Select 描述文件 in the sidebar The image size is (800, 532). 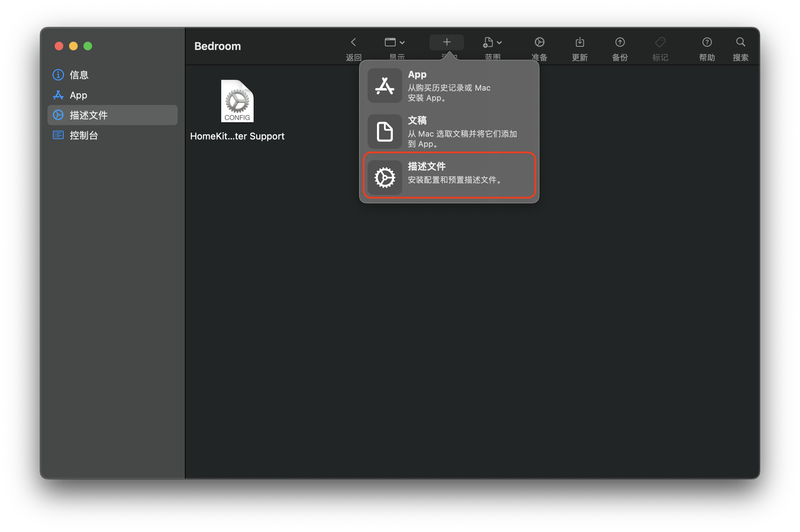click(x=88, y=115)
